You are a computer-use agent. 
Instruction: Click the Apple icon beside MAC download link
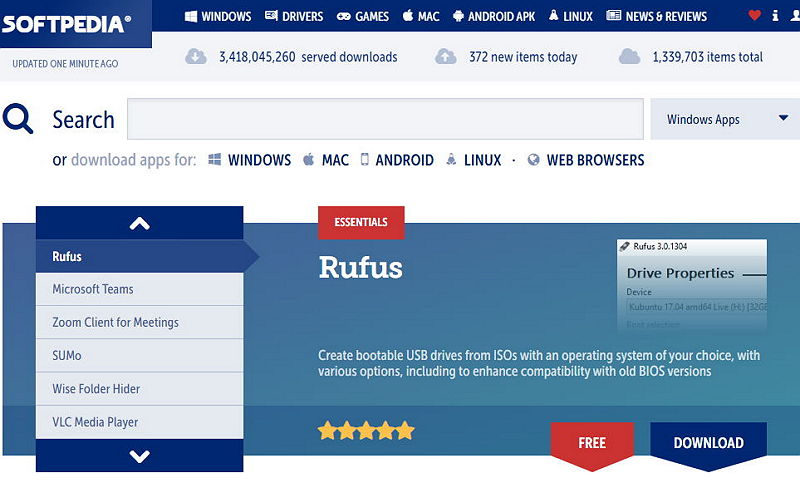click(x=309, y=159)
